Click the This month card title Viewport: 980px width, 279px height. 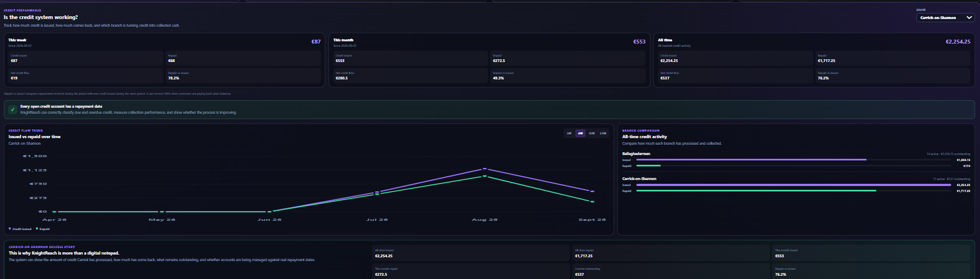[343, 40]
